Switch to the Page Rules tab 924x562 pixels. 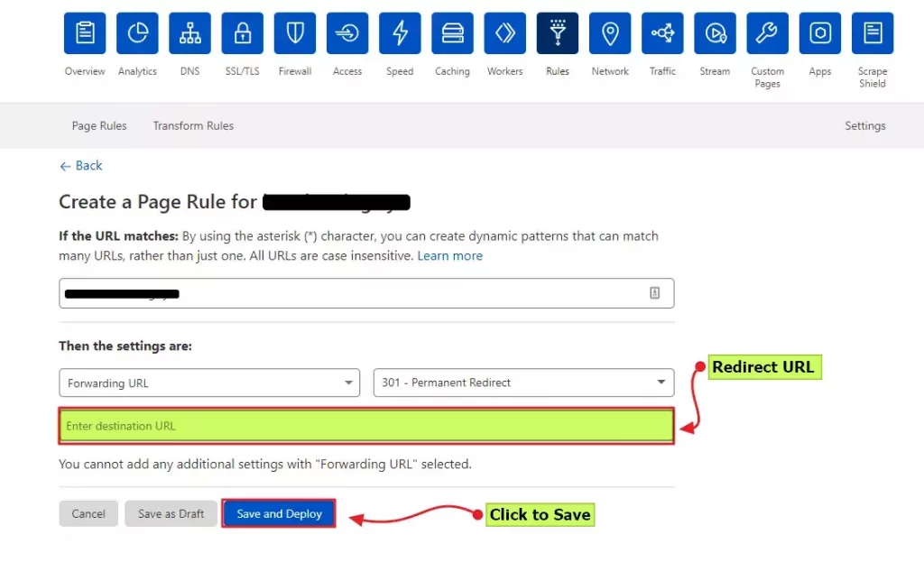99,126
